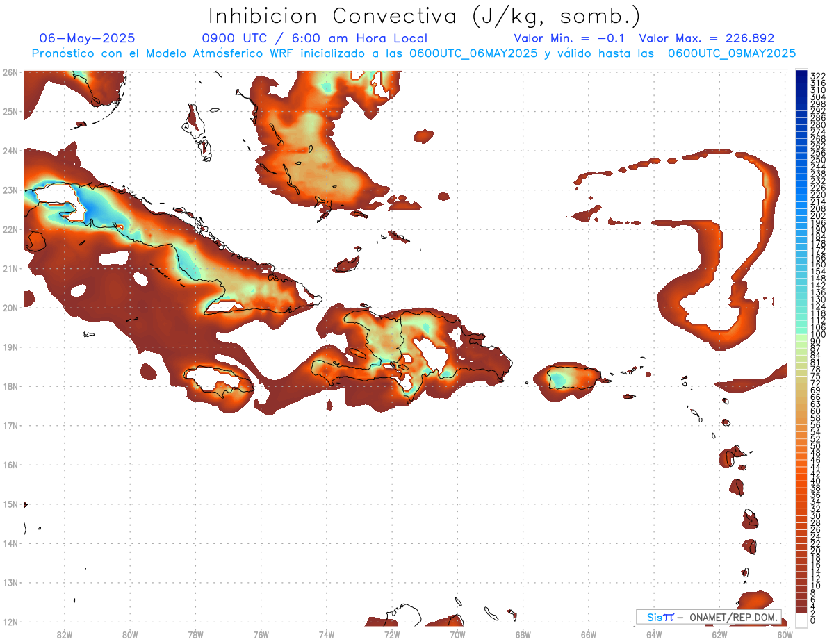Click the '20N' latitude label
The width and height of the screenshot is (834, 644).
pyautogui.click(x=10, y=308)
